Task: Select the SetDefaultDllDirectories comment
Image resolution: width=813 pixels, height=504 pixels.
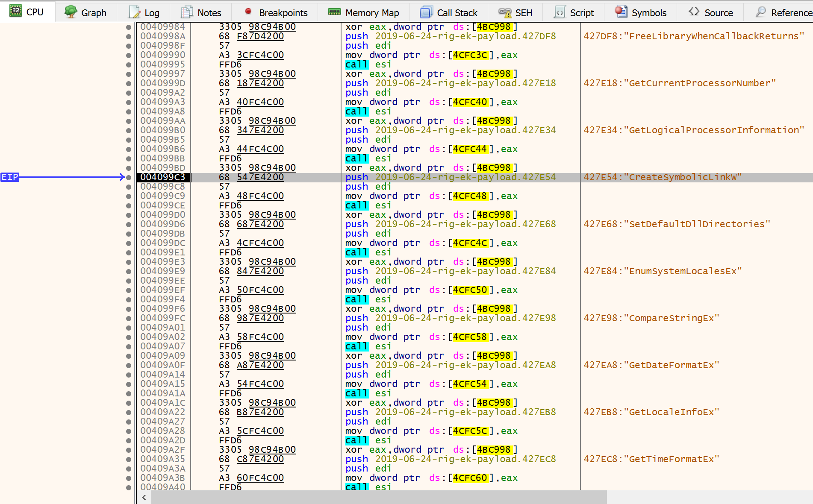Action: point(677,224)
